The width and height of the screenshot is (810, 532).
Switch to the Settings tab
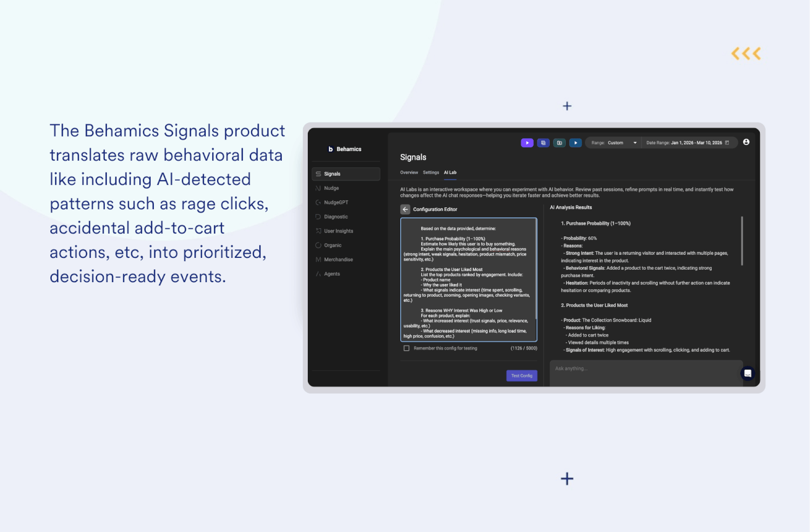click(431, 173)
